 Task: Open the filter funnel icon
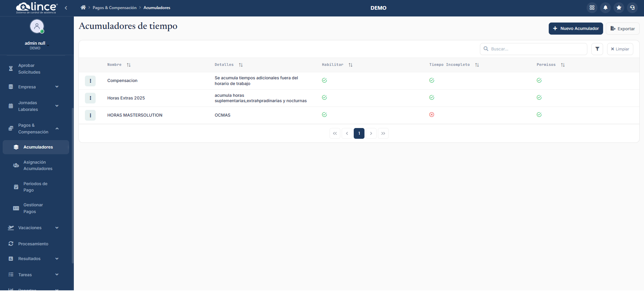pos(597,49)
